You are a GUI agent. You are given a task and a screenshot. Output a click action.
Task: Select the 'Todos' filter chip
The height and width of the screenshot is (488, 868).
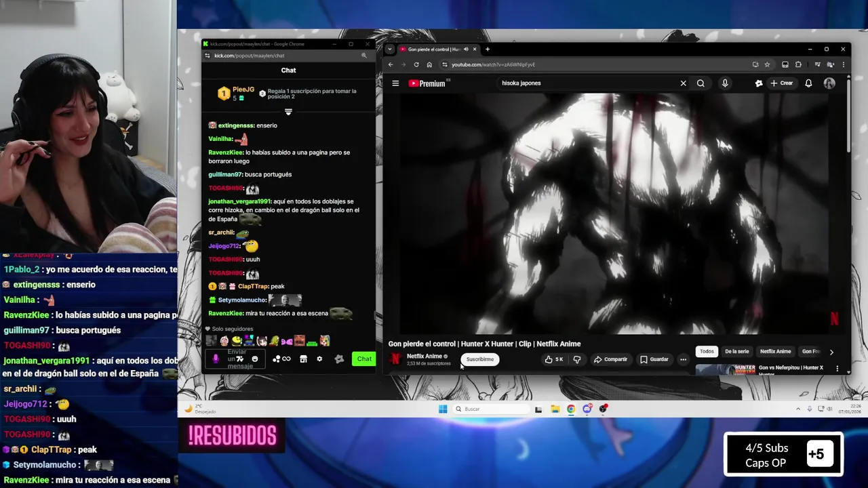[707, 352]
